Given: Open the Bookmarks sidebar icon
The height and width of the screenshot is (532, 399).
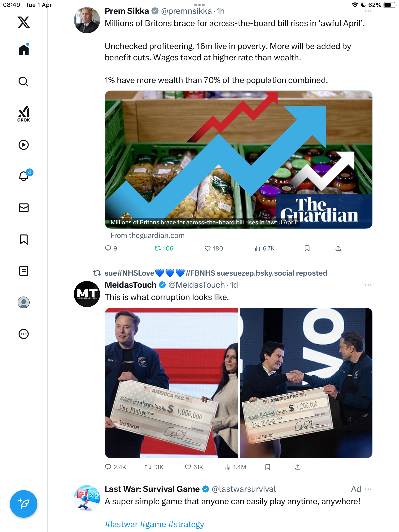Looking at the screenshot, I should point(24,239).
